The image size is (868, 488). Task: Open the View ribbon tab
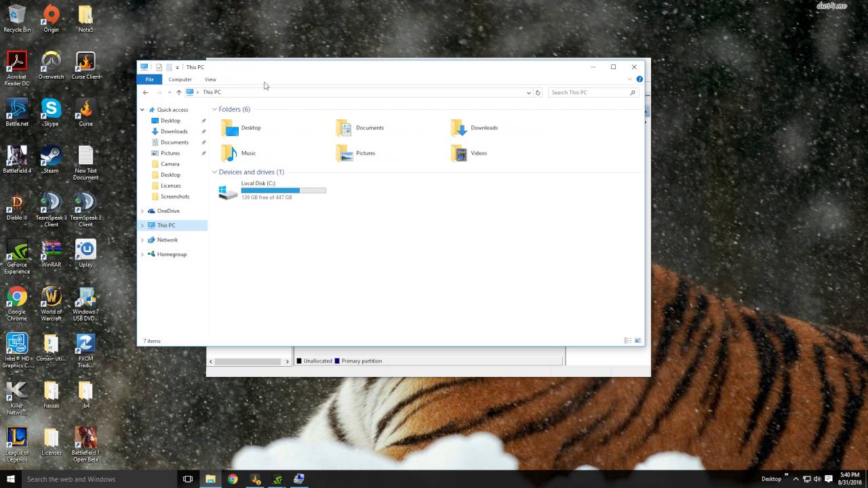pyautogui.click(x=210, y=79)
